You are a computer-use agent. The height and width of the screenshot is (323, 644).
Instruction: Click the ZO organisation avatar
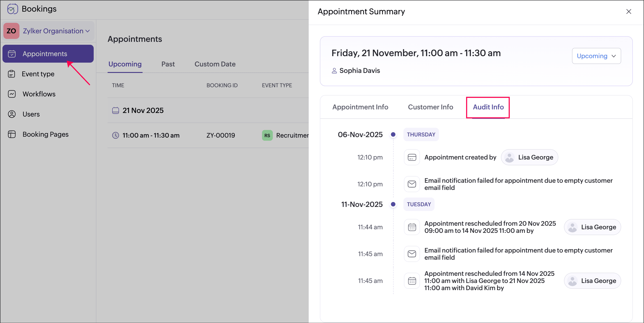[11, 31]
